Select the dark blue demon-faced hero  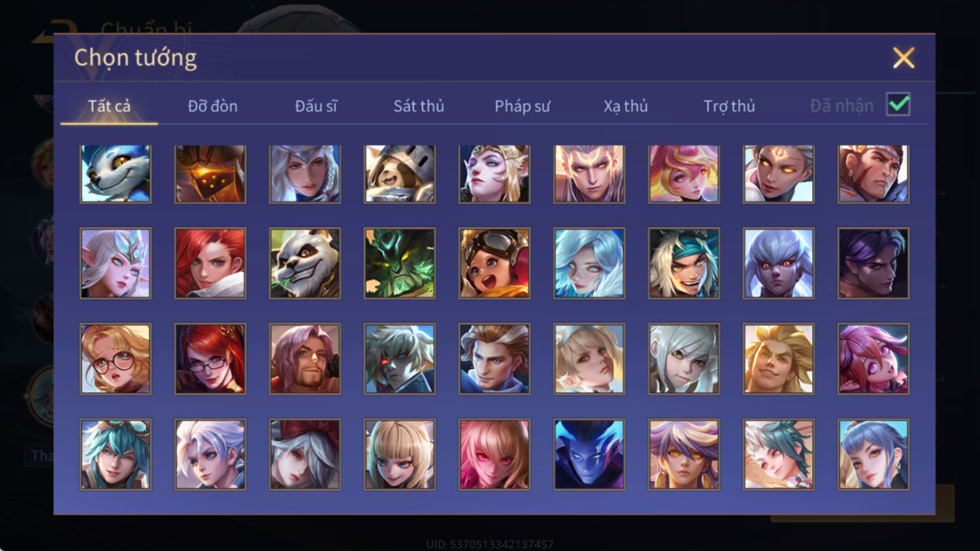(x=589, y=455)
